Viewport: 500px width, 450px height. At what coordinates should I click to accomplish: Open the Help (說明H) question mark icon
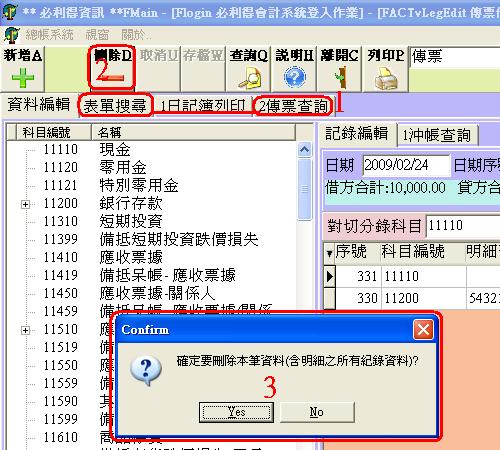click(x=295, y=77)
